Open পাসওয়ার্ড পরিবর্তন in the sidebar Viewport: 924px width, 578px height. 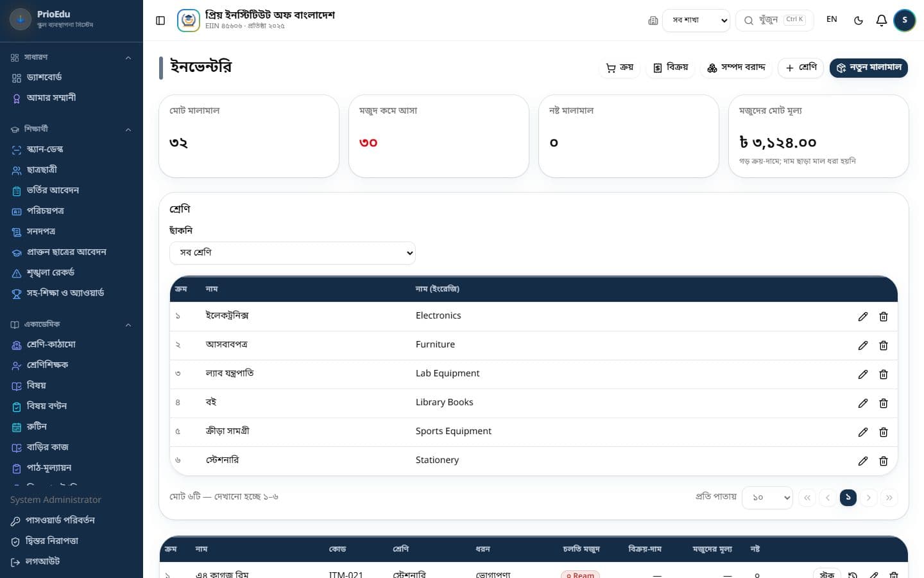pos(71,521)
